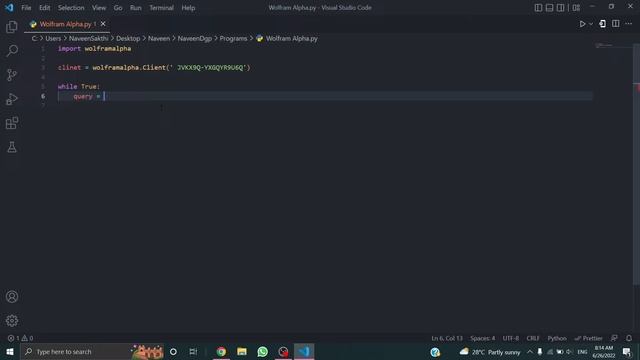Open the Manage gear settings
Screen dimensions: 640x360
12,320
